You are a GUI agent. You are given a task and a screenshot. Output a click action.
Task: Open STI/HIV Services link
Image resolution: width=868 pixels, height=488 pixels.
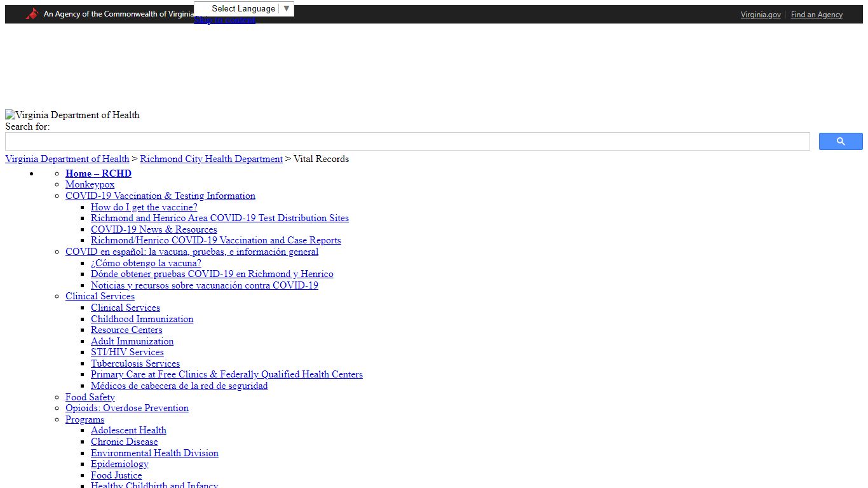(x=127, y=352)
